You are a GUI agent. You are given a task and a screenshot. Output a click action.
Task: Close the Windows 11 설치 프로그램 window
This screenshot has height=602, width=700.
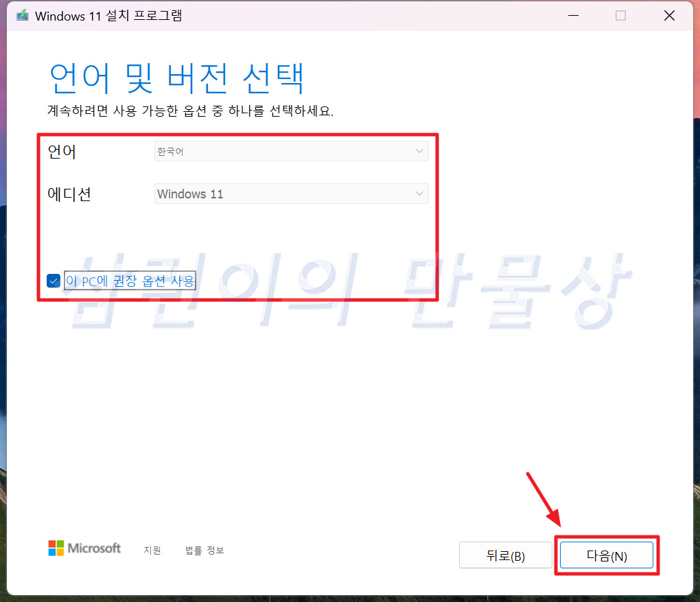click(669, 16)
